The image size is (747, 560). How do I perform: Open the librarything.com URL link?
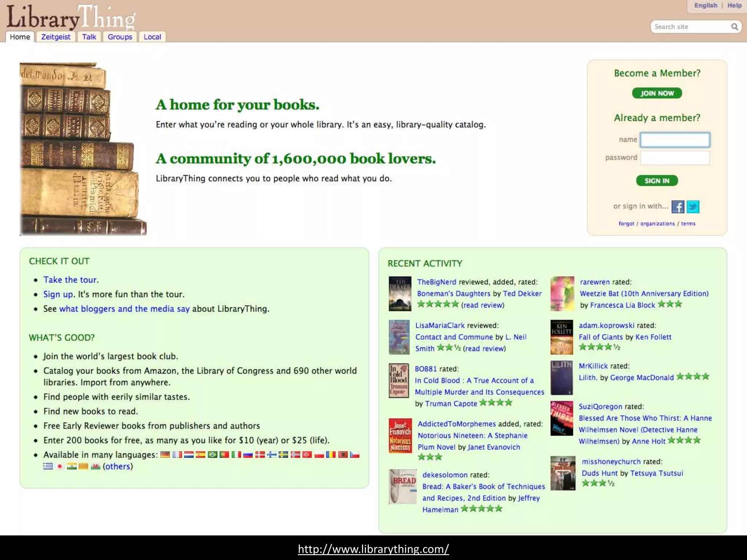coord(373,549)
